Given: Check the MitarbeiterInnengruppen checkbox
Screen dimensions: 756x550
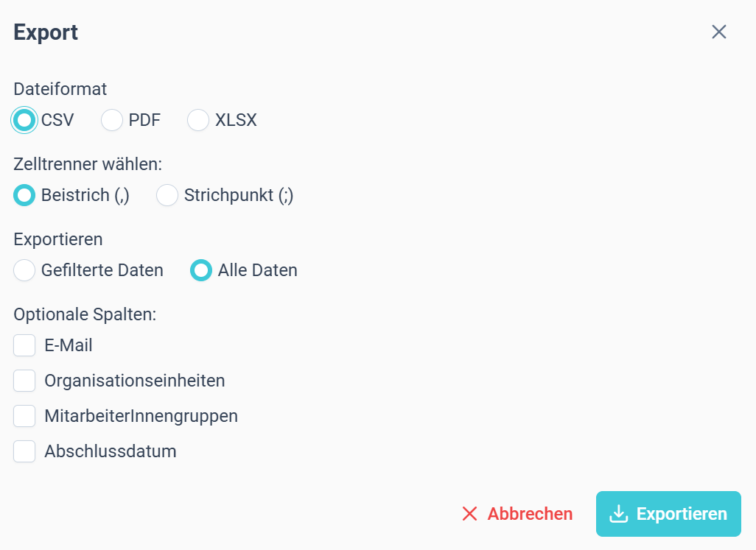Looking at the screenshot, I should click(24, 416).
